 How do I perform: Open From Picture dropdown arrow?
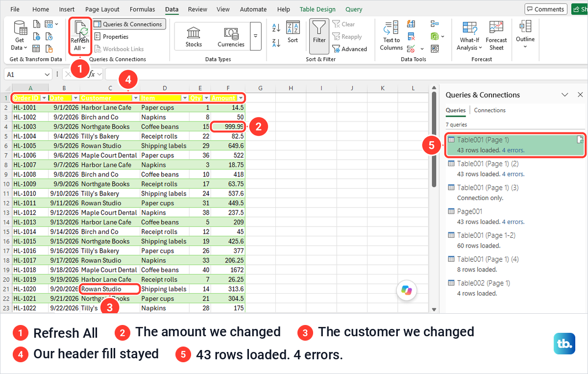click(56, 24)
